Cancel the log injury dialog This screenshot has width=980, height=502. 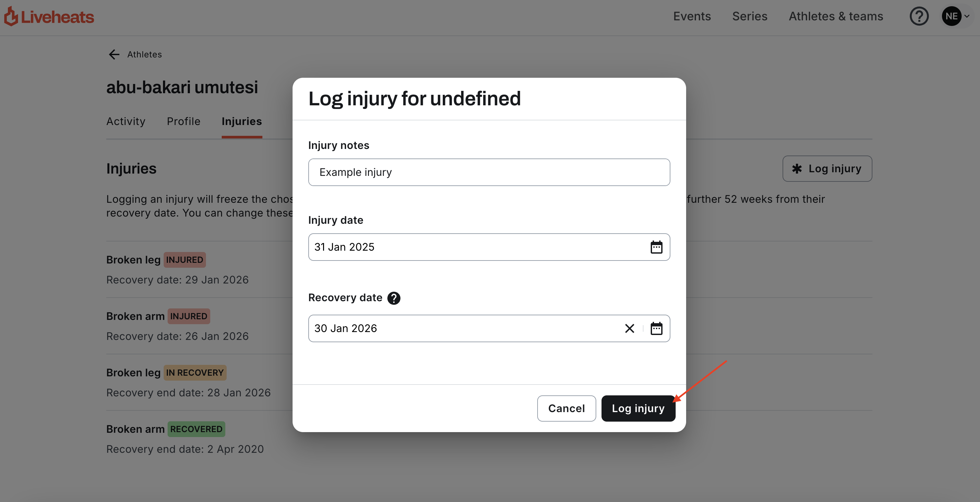[x=566, y=408]
